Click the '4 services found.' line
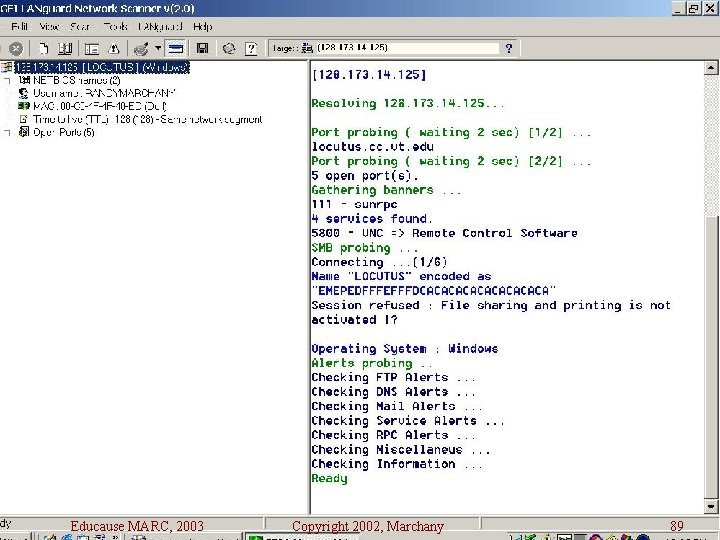Screen dimensions: 720x540 (x=372, y=219)
